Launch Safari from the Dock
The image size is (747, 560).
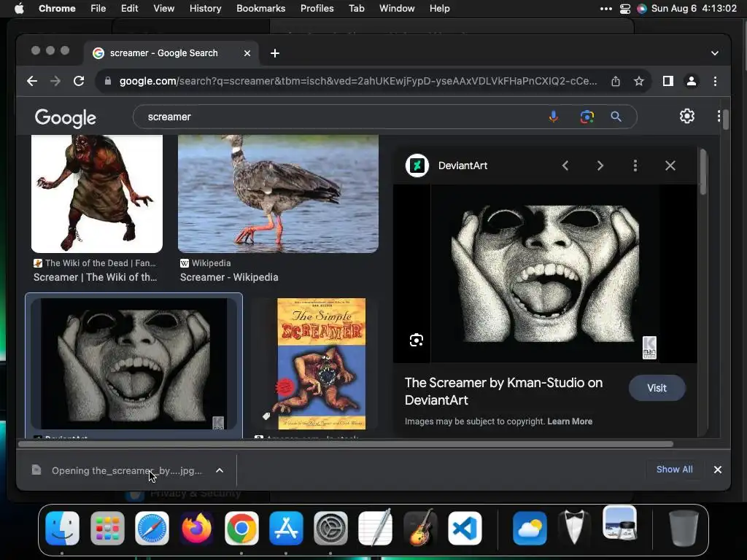[x=152, y=528]
